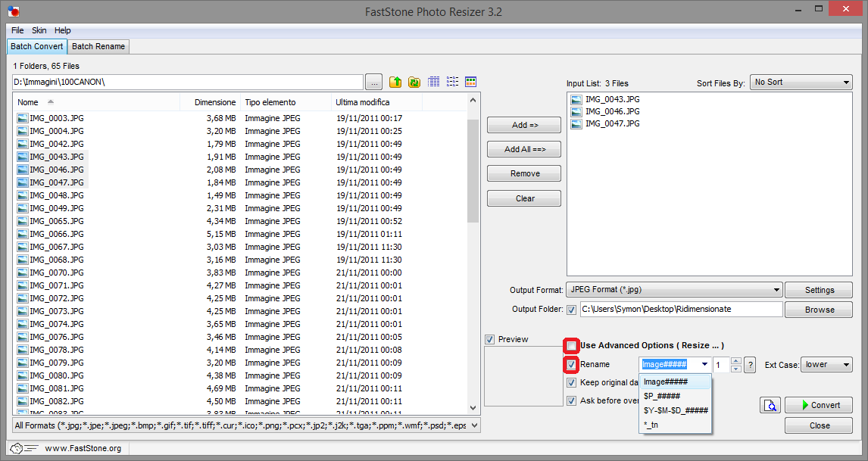868x461 pixels.
Task: Click the file list scrollbar down arrow
Action: click(x=473, y=409)
